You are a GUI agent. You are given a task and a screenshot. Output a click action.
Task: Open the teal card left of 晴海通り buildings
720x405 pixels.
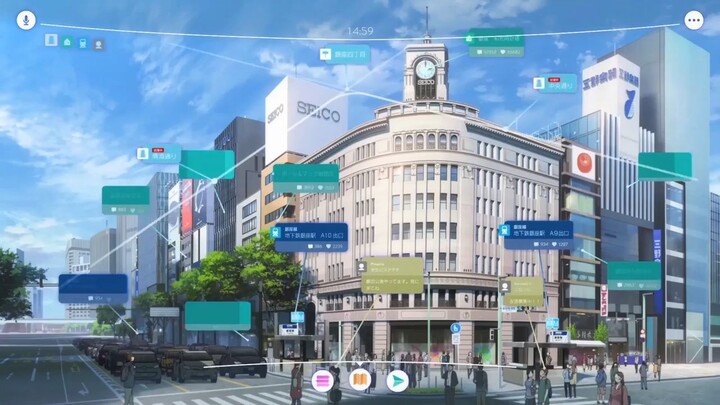point(125,200)
